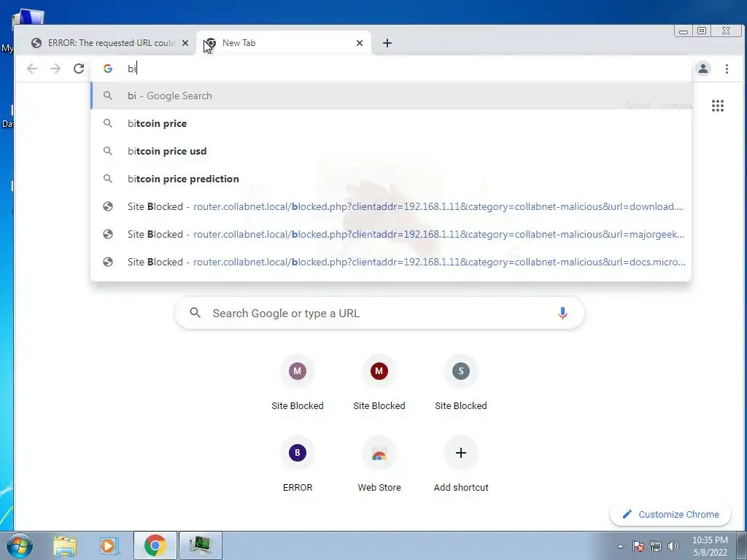Open the network tray icon
This screenshot has width=747, height=560.
pyautogui.click(x=656, y=546)
